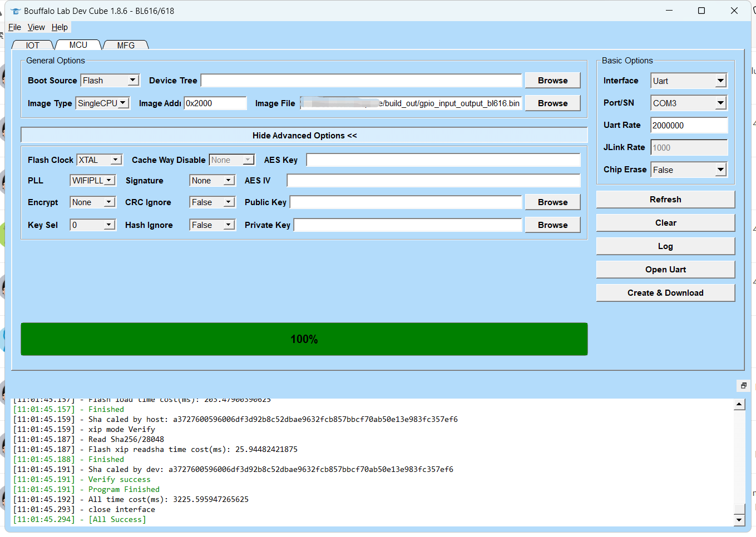The height and width of the screenshot is (537, 756).
Task: Open the View menu
Action: coord(36,27)
